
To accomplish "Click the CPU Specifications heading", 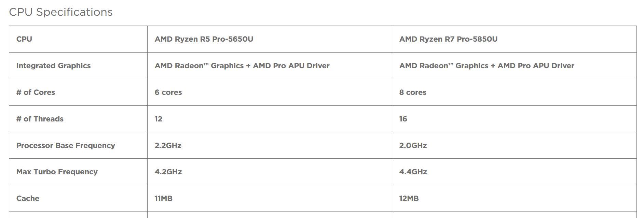I will [60, 12].
